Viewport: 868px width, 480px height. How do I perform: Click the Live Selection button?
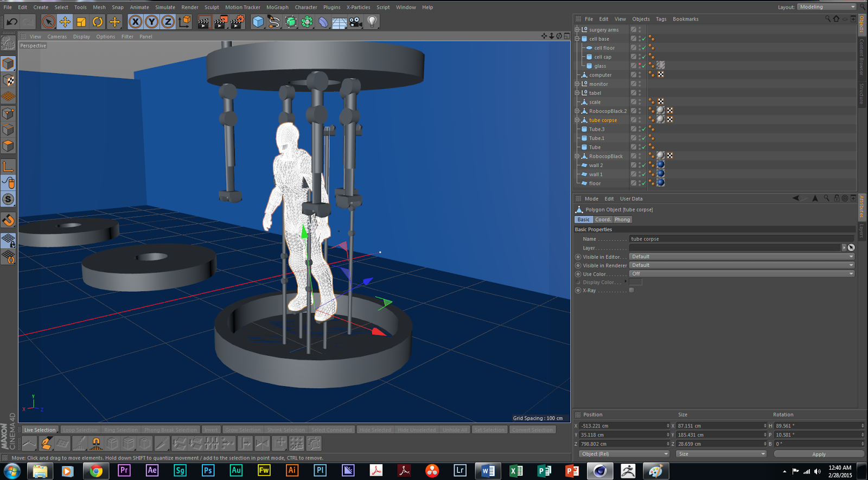pos(40,430)
